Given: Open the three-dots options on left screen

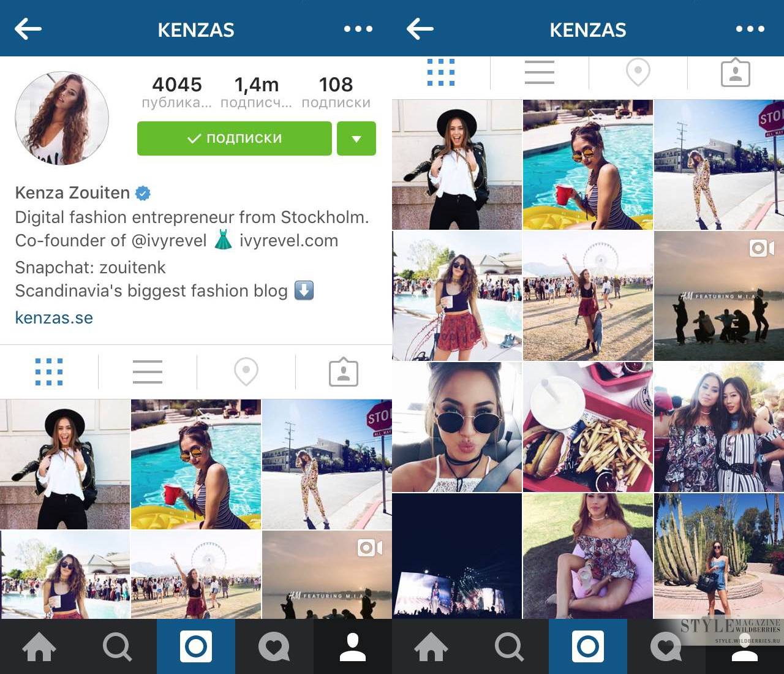Looking at the screenshot, I should click(x=358, y=29).
